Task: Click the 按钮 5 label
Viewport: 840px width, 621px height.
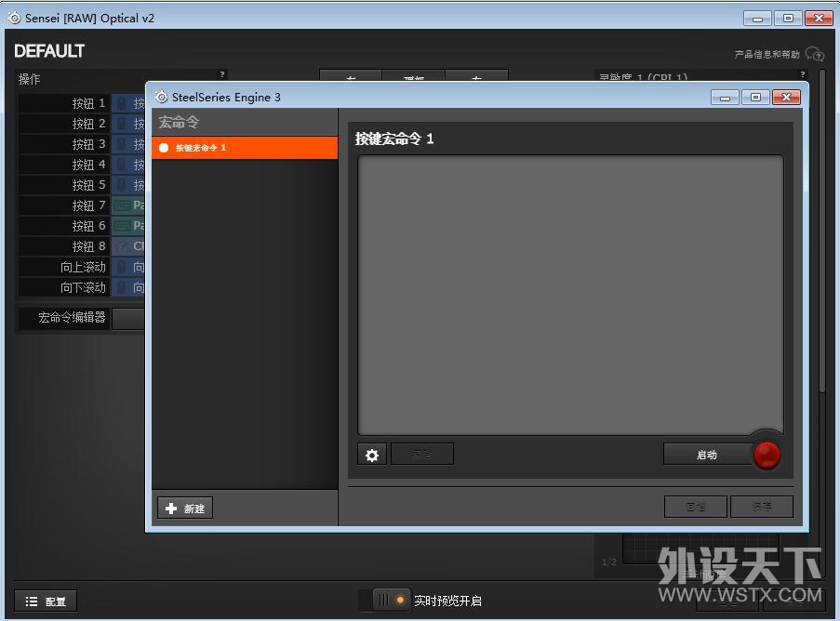Action: [88, 185]
